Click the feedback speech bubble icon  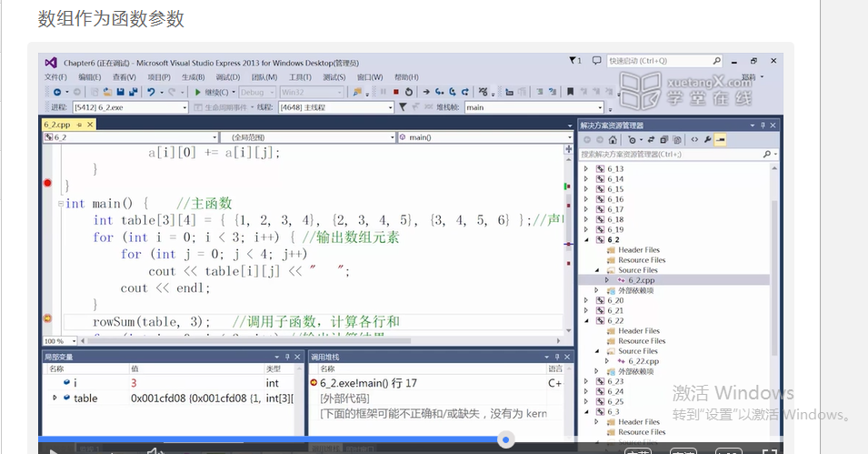click(596, 60)
